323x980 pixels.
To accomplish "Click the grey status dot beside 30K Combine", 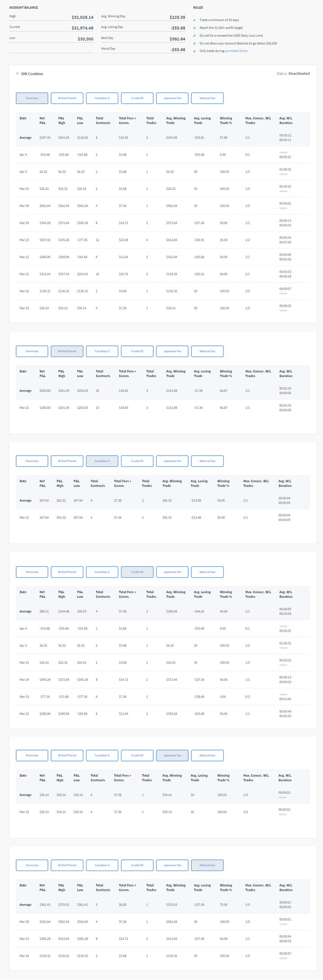I will point(17,73).
